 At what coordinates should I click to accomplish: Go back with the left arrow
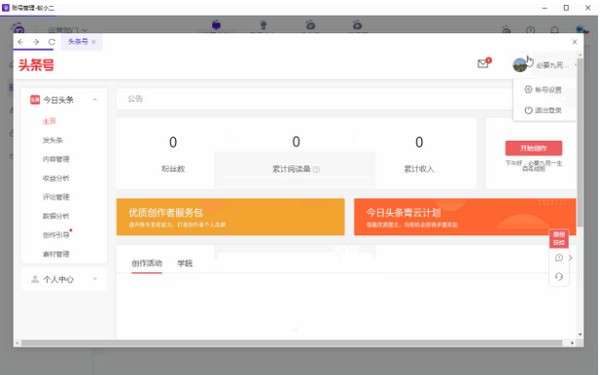pyautogui.click(x=20, y=42)
